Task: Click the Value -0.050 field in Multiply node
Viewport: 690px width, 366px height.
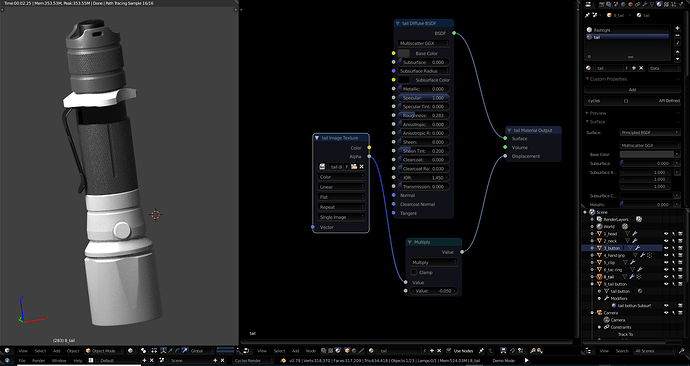Action: (x=433, y=291)
